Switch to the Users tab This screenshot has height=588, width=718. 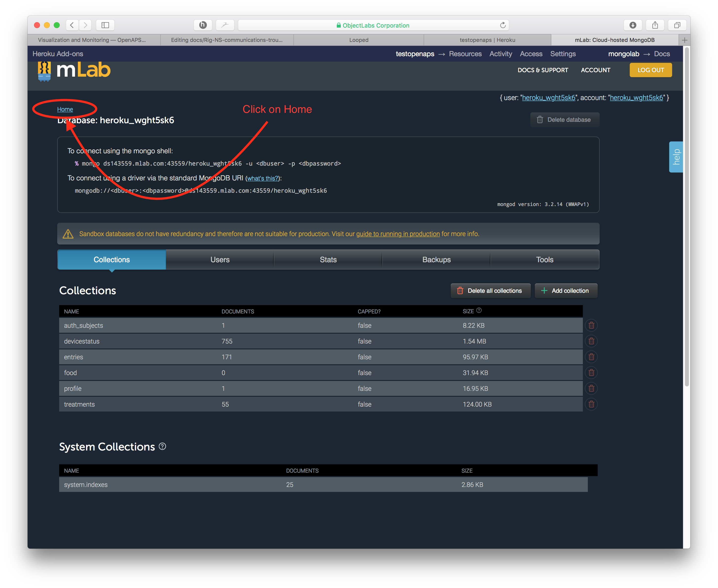220,260
